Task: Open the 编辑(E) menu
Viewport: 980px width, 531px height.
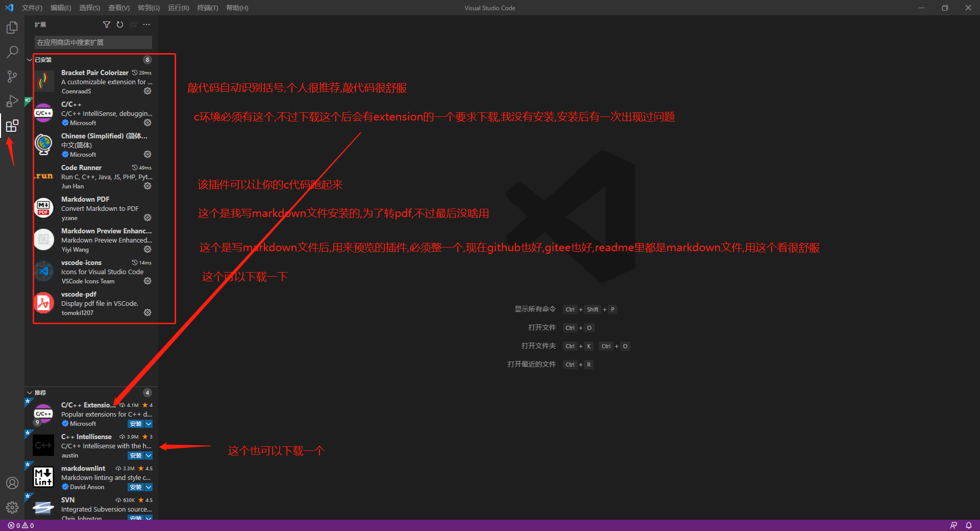Action: (x=61, y=8)
